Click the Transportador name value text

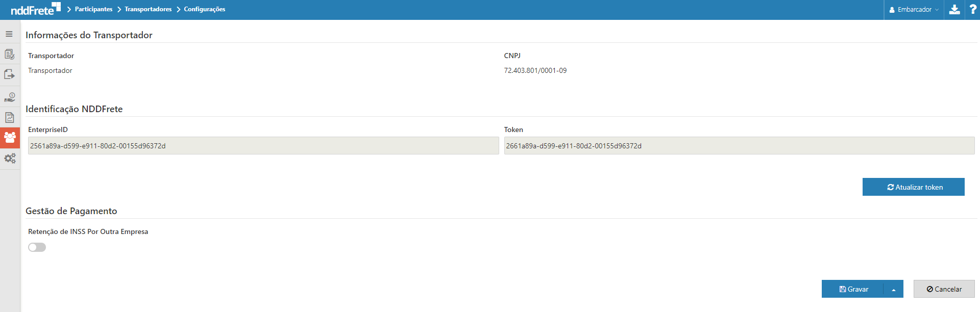50,70
